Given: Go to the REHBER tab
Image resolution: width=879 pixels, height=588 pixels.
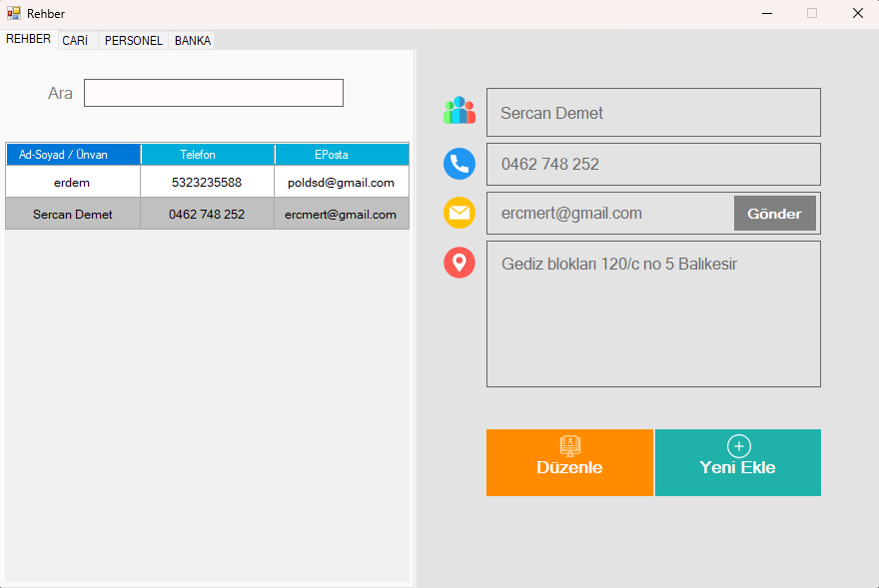Looking at the screenshot, I should [28, 39].
